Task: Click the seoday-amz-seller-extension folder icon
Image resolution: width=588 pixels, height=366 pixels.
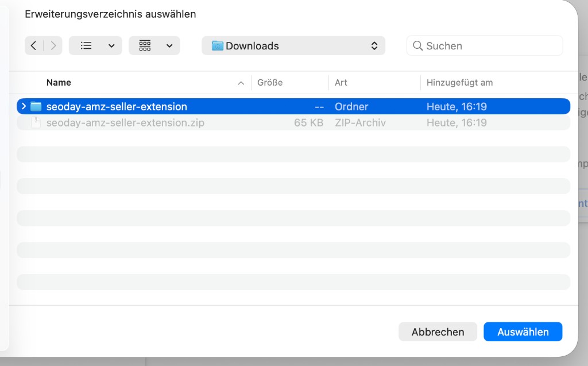Action: coord(36,107)
